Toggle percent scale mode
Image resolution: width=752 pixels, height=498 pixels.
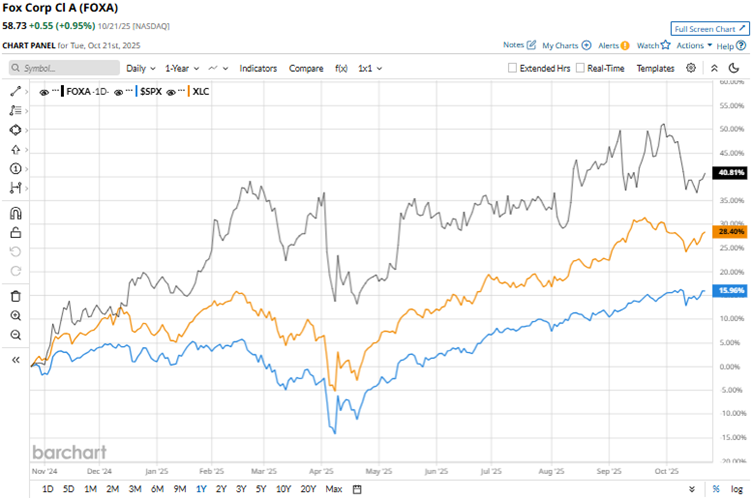[716, 489]
